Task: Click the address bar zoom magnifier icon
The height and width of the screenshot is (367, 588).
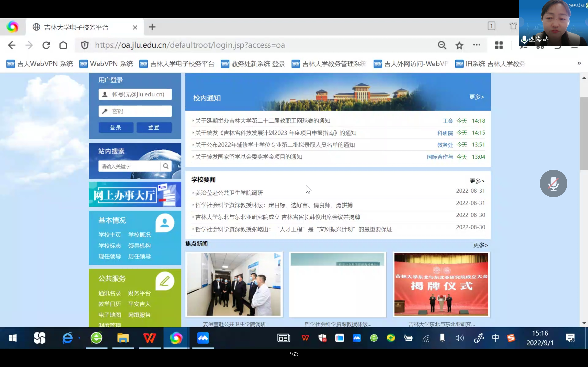Action: pyautogui.click(x=442, y=45)
